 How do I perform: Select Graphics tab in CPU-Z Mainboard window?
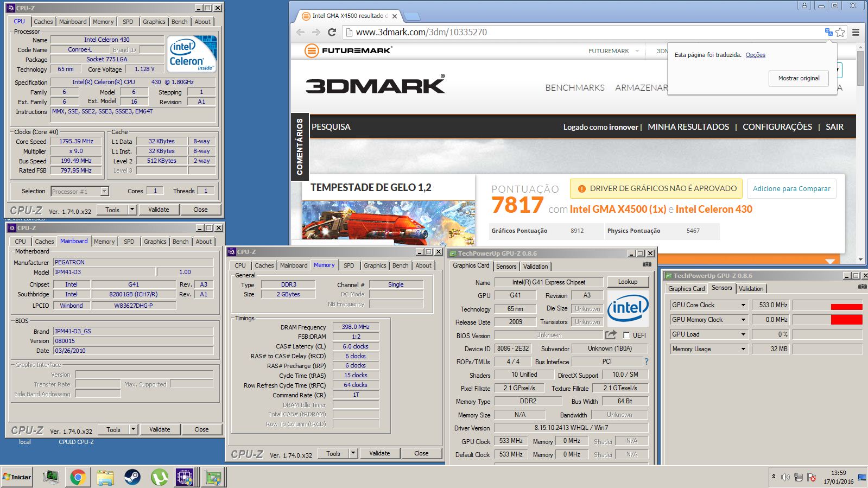(155, 242)
